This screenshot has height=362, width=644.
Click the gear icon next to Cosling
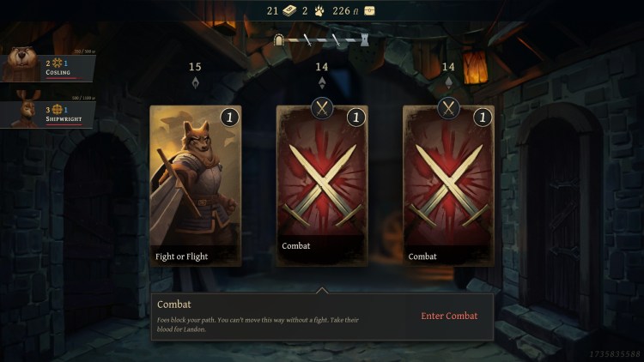[x=57, y=63]
